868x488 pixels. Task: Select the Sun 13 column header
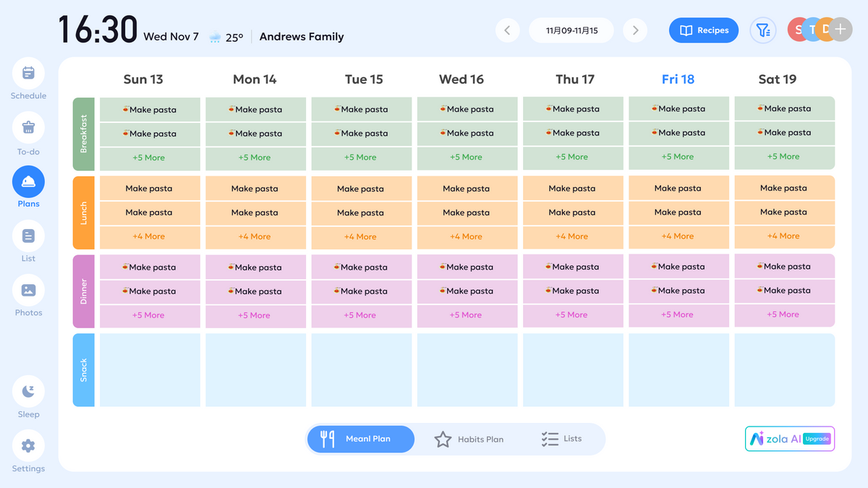[x=143, y=80]
